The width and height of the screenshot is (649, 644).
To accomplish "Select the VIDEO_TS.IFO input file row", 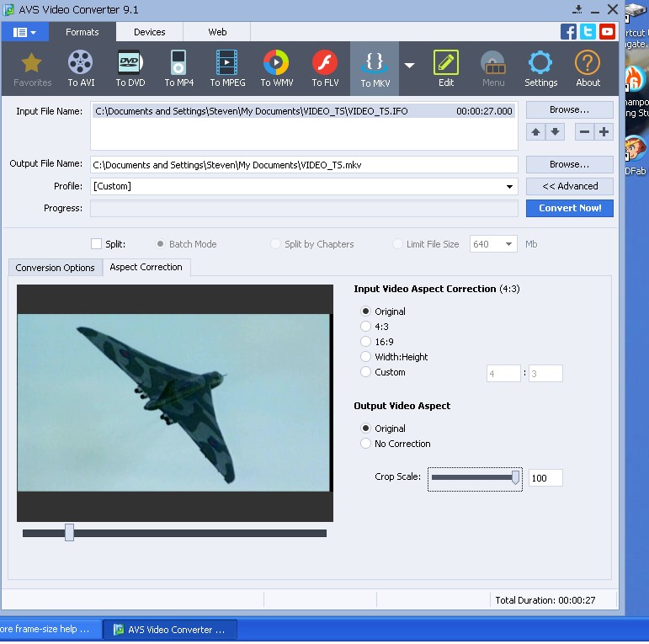I will (x=304, y=111).
